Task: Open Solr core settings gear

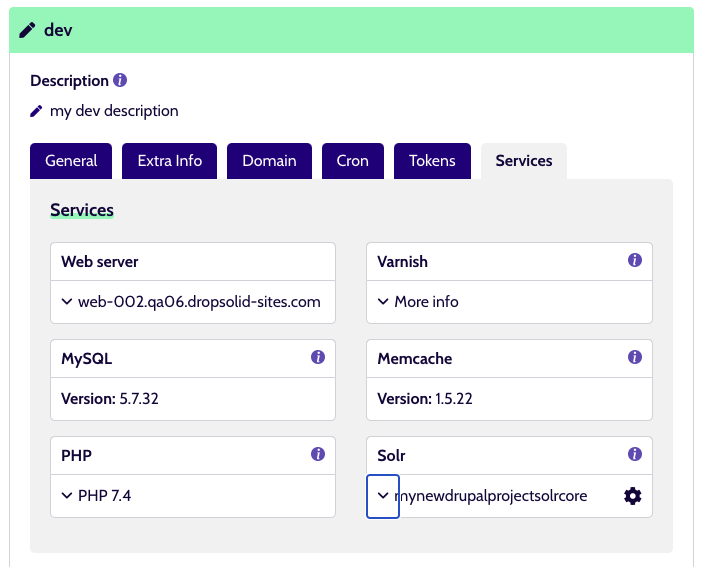Action: [x=633, y=496]
